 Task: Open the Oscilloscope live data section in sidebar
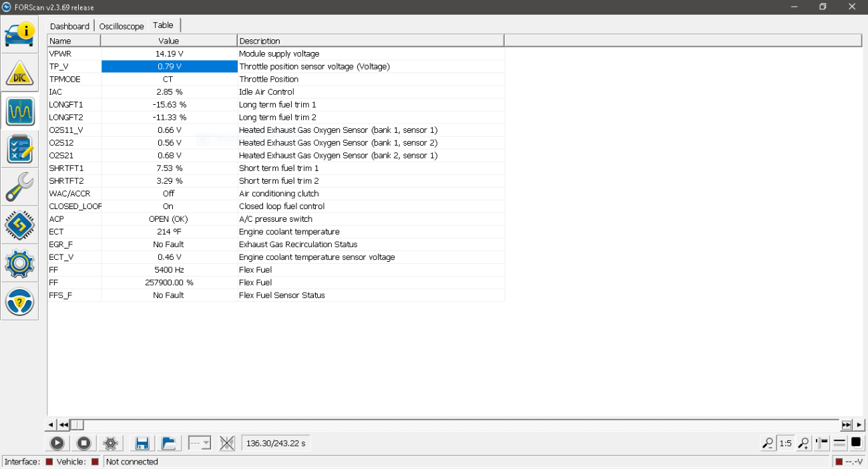(19, 111)
